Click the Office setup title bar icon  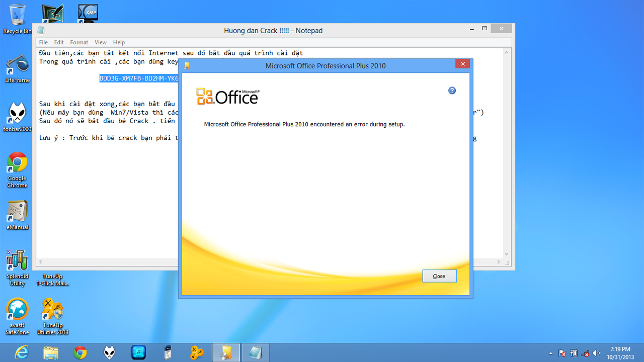coord(187,65)
